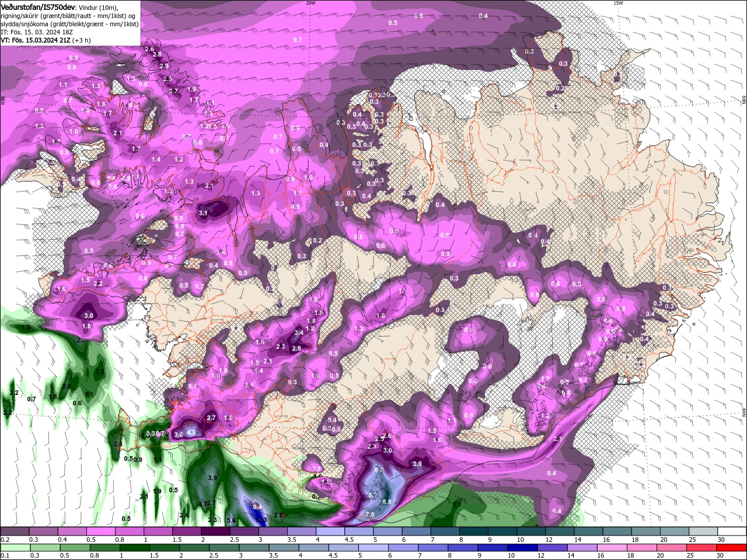The image size is (747, 560).
Task: Pick the light pink rain swatch between 16 and 18
Action: click(612, 548)
